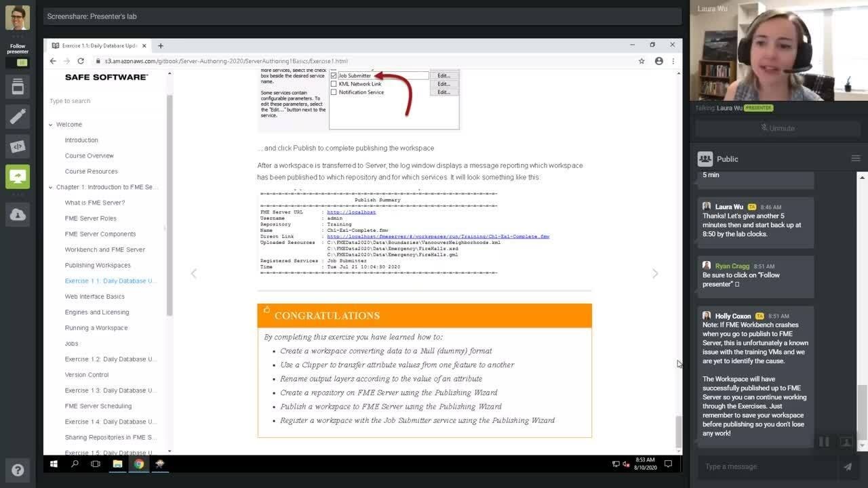Open Version Control page

pos(87,375)
